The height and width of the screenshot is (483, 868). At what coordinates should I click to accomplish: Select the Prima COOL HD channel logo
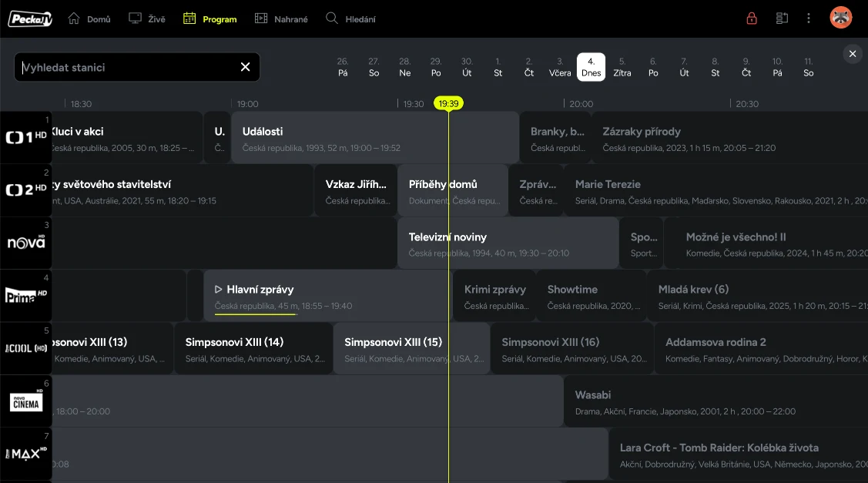pos(25,348)
